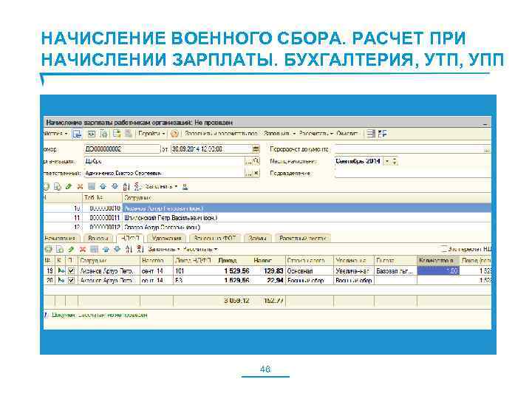This screenshot has width=532, height=399.
Task: Open the top toolbar Рассчитать dropdown
Action: click(x=316, y=134)
